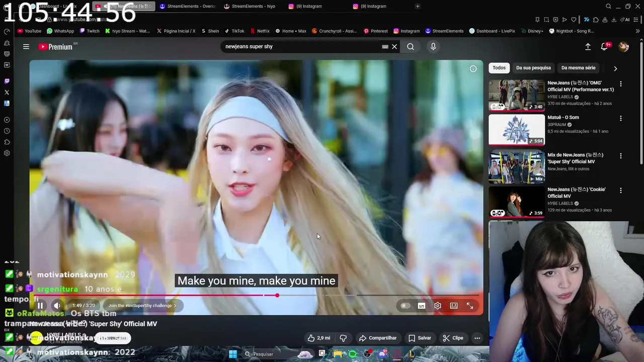Click the Salvar save button
This screenshot has width=644, height=362.
pyautogui.click(x=420, y=338)
